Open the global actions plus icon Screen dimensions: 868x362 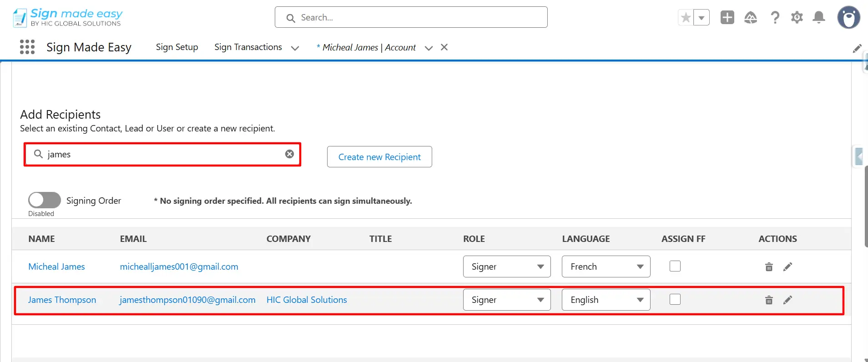[727, 17]
